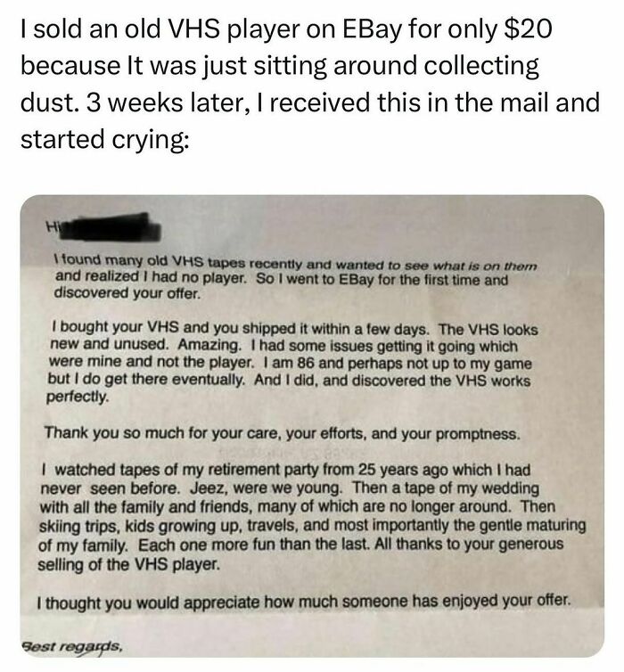The height and width of the screenshot is (672, 624).
Task: Click the line "selling of the VHS player."
Action: (129, 564)
